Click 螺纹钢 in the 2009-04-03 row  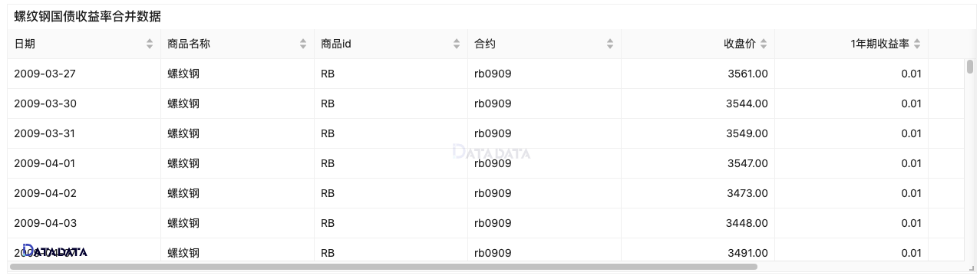point(183,223)
